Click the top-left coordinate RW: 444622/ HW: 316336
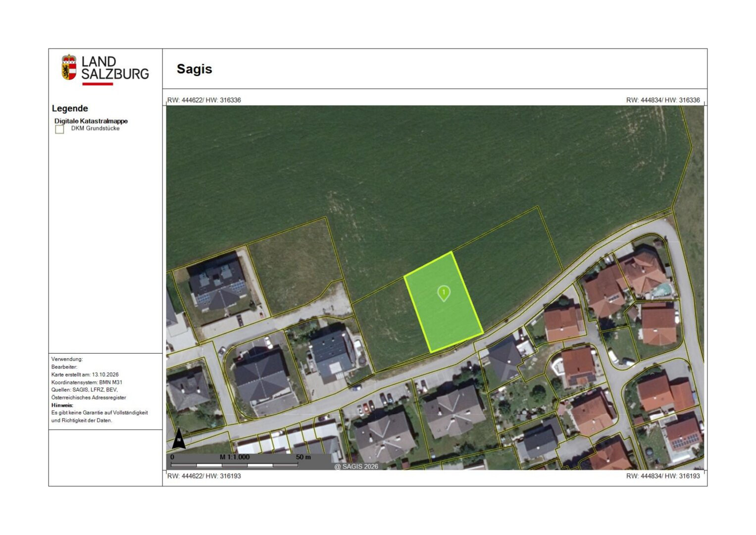 click(x=204, y=100)
